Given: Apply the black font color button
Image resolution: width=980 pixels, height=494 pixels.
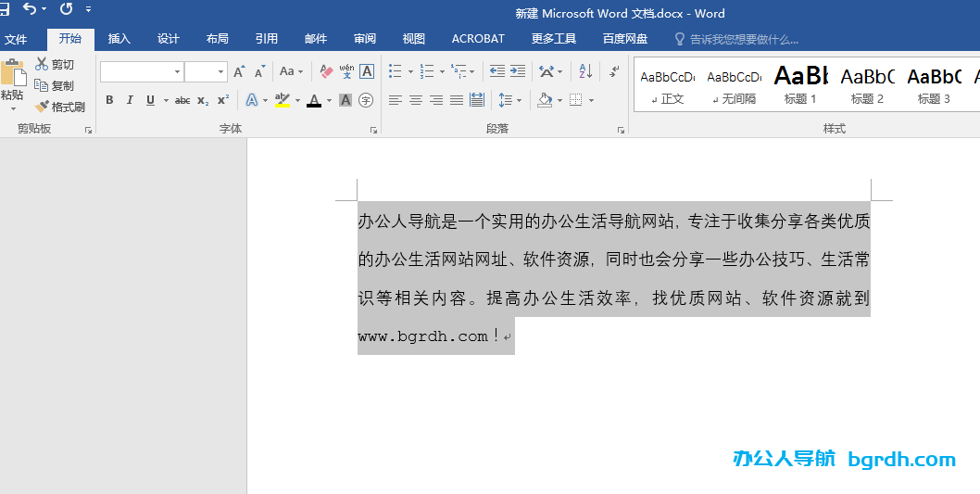Looking at the screenshot, I should click(x=314, y=100).
